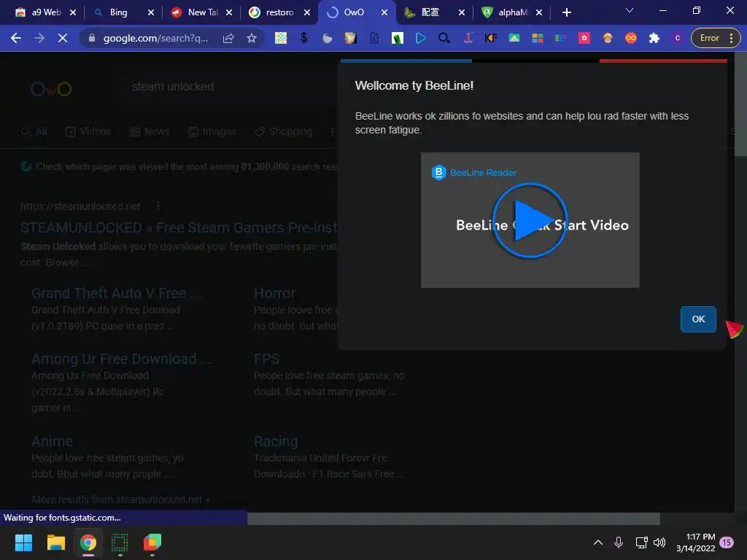Click the address bar URL field
This screenshot has width=747, height=560.
pyautogui.click(x=155, y=38)
